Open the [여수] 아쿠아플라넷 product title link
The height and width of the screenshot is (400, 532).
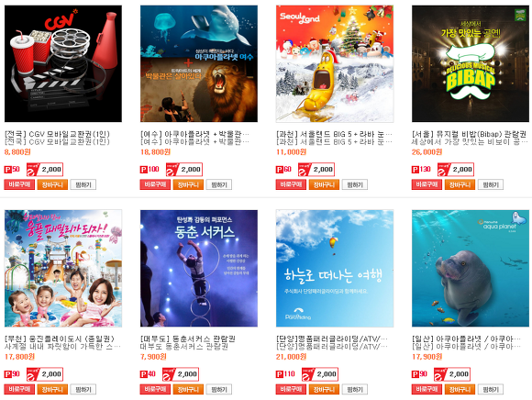point(194,134)
